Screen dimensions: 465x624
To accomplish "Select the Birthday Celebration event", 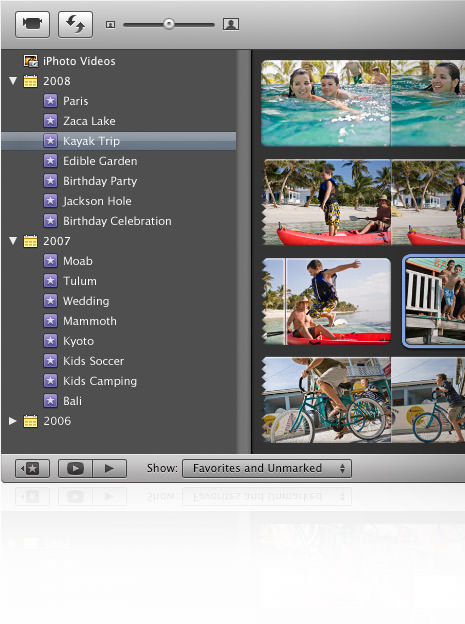I will coord(119,221).
